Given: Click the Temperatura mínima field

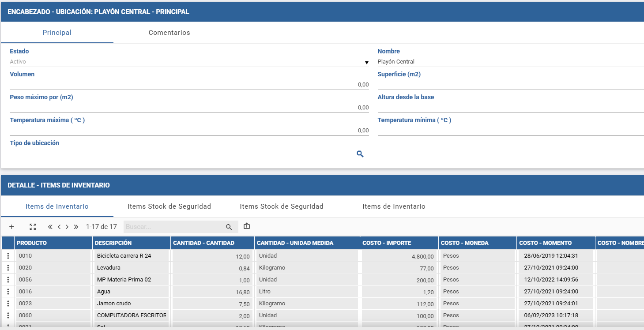Looking at the screenshot, I should coord(511,131).
